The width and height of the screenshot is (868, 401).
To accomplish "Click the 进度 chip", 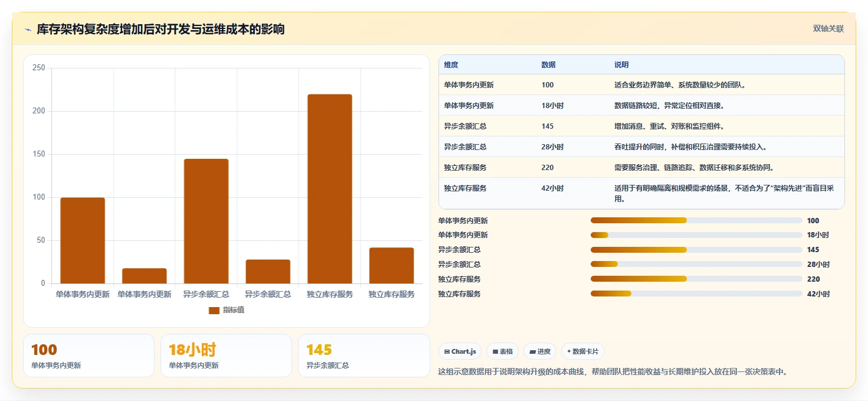I will 540,351.
